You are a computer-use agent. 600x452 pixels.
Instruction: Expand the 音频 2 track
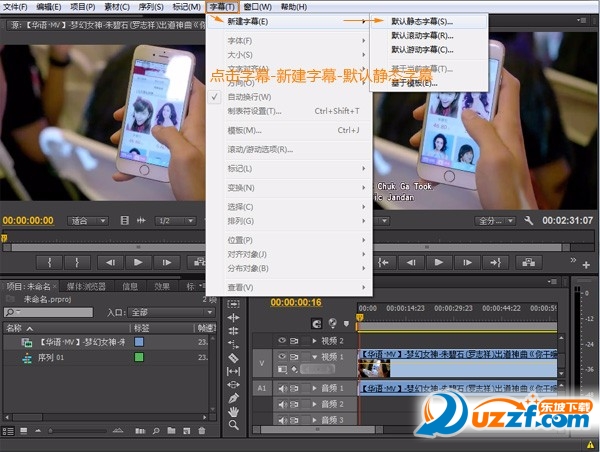point(315,404)
